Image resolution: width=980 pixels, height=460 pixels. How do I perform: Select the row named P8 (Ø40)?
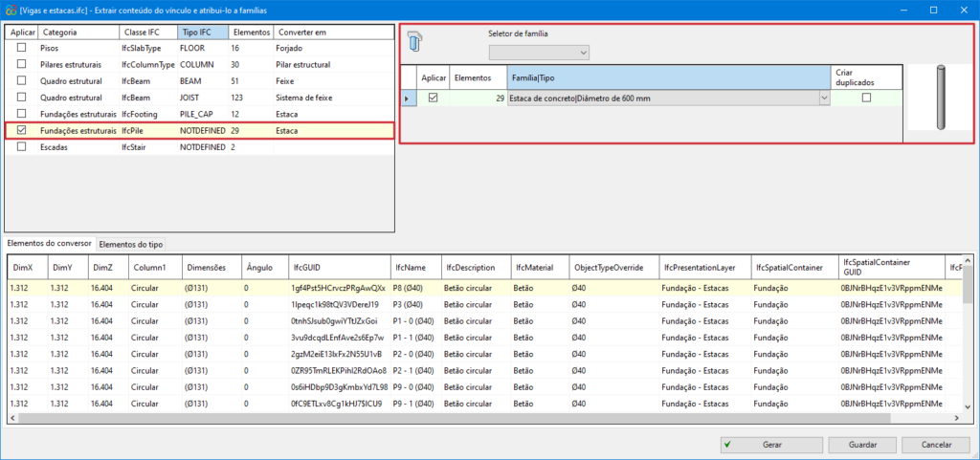pyautogui.click(x=484, y=288)
